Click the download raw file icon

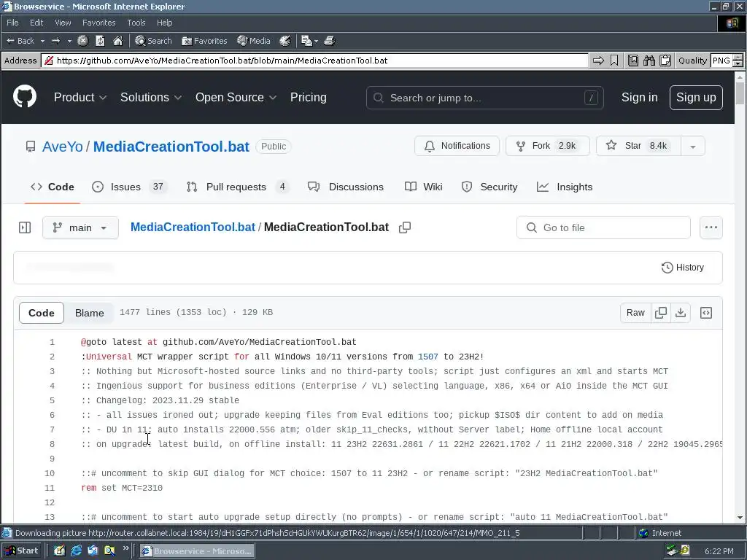pos(681,313)
